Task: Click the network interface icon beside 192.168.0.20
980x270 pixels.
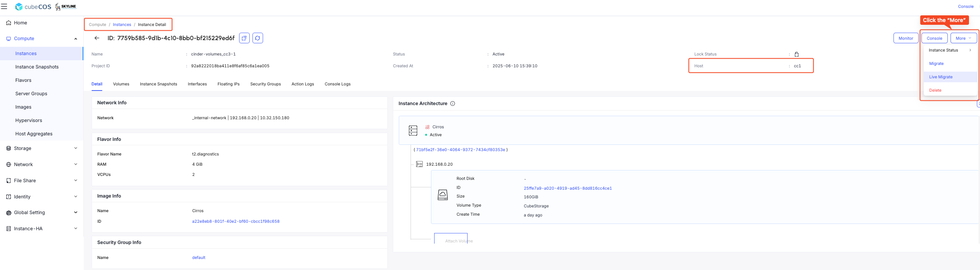Action: point(419,164)
